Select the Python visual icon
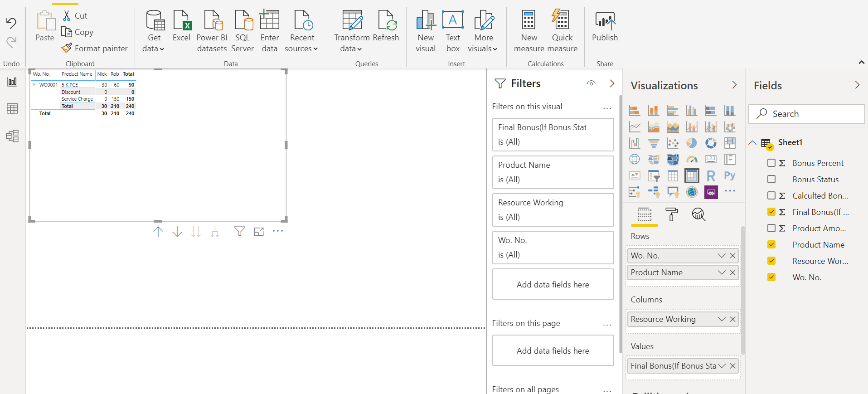The height and width of the screenshot is (394, 868). click(x=730, y=176)
